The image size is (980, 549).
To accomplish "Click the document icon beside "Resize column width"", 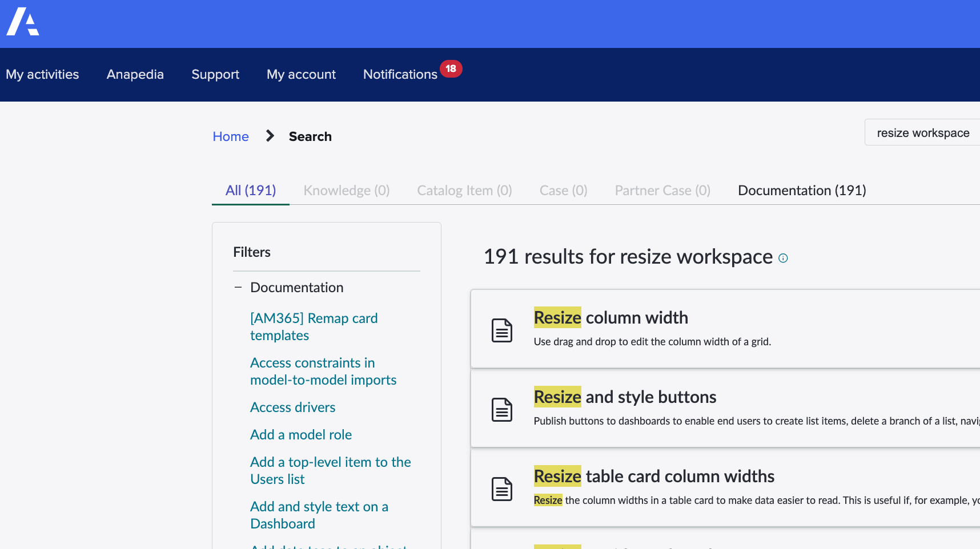I will (x=501, y=330).
